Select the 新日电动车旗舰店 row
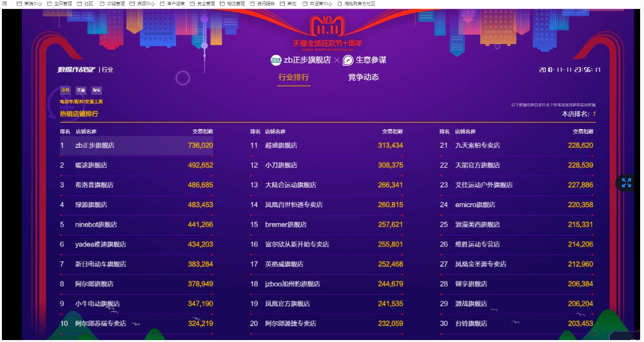 [x=137, y=264]
